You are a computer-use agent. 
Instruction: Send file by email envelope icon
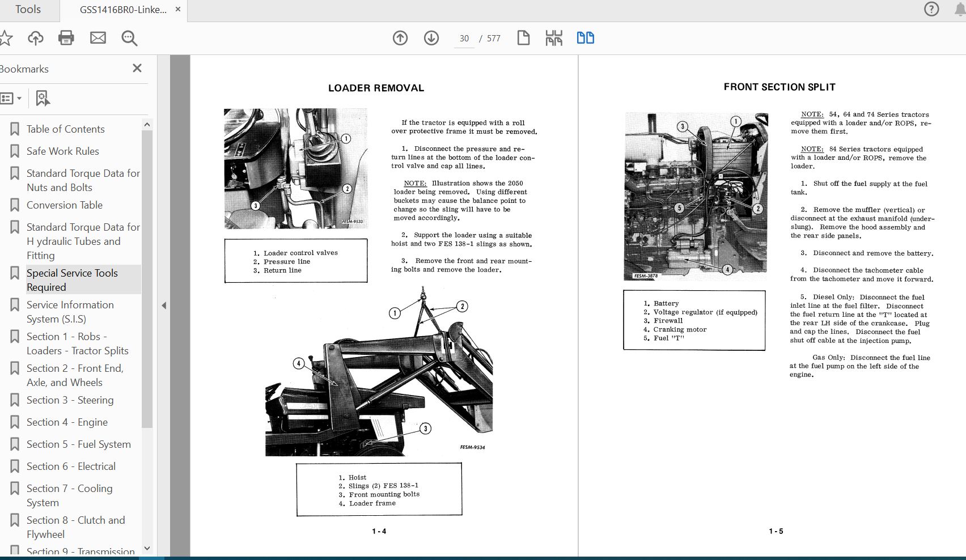tap(98, 38)
